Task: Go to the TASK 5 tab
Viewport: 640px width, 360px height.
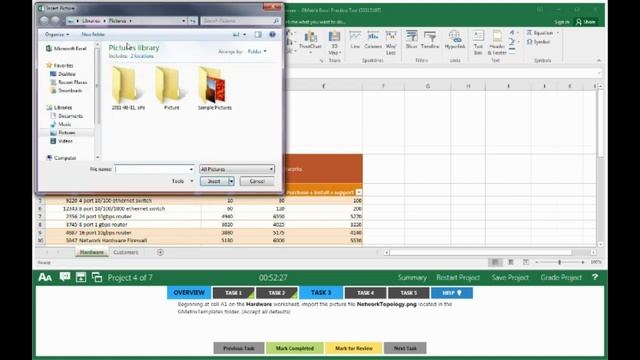Action: 409,293
